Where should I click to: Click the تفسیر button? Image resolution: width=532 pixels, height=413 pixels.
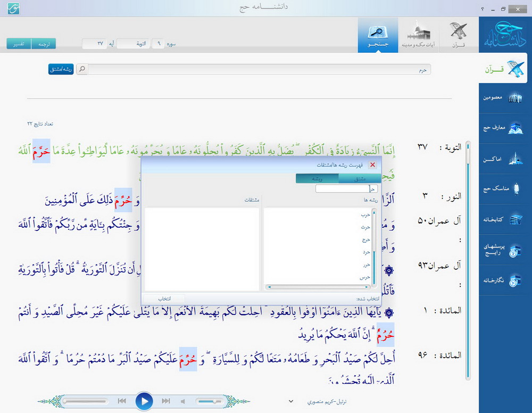point(19,44)
